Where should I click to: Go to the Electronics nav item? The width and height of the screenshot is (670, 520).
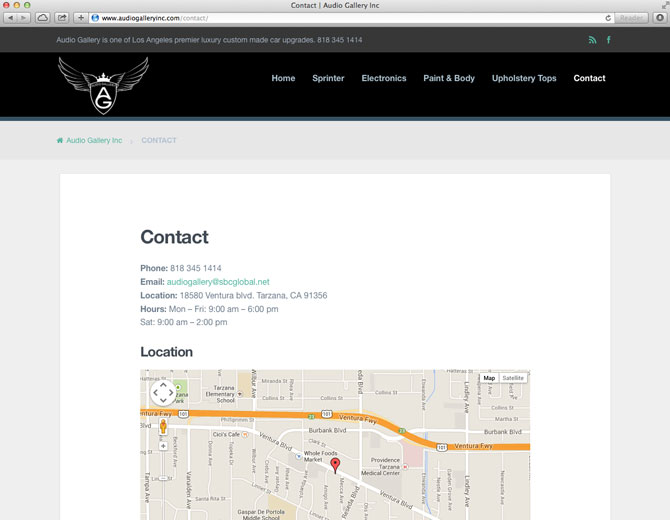tap(384, 78)
